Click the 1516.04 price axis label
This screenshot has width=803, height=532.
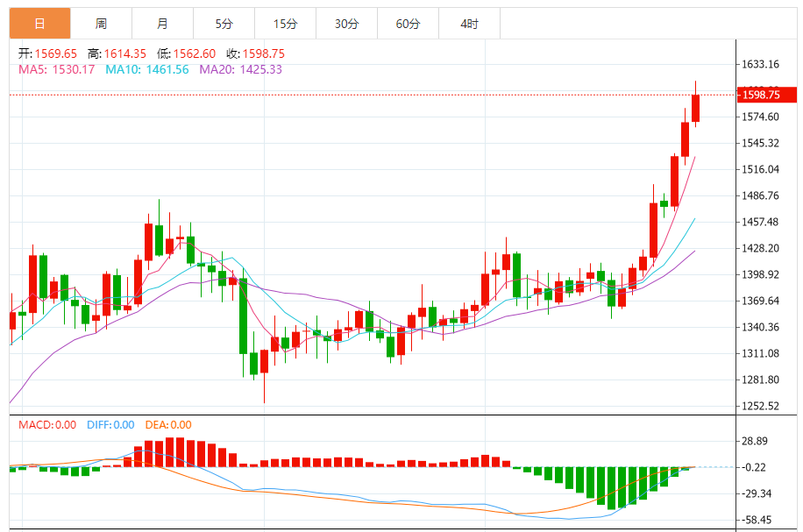point(761,169)
